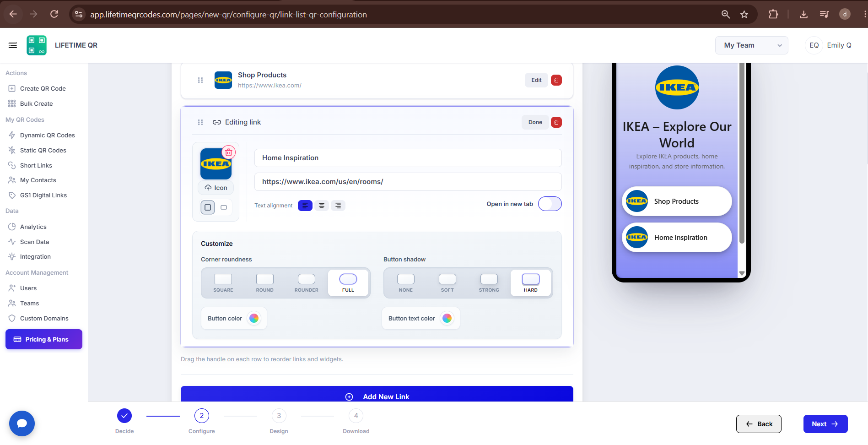This screenshot has height=445, width=868.
Task: Click Done to finish editing link
Action: click(x=535, y=122)
